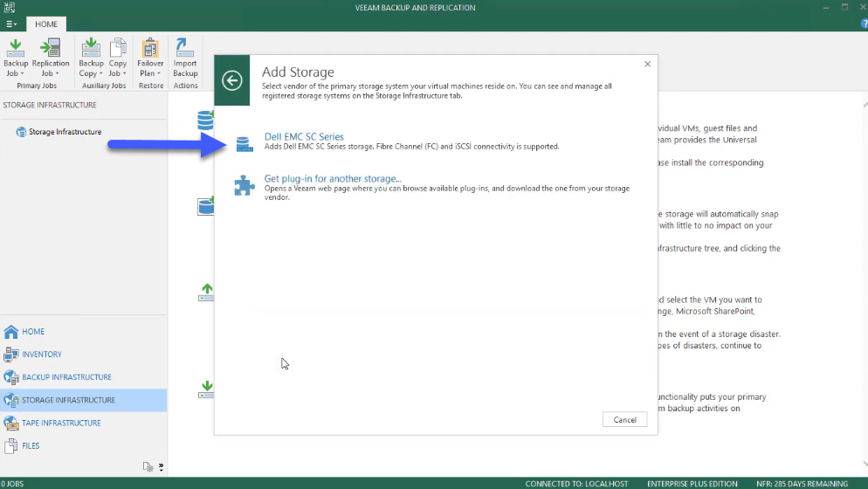Click the green up-arrow storage icon behind dialog
Viewport: 868px width, 489px height.
(x=206, y=293)
